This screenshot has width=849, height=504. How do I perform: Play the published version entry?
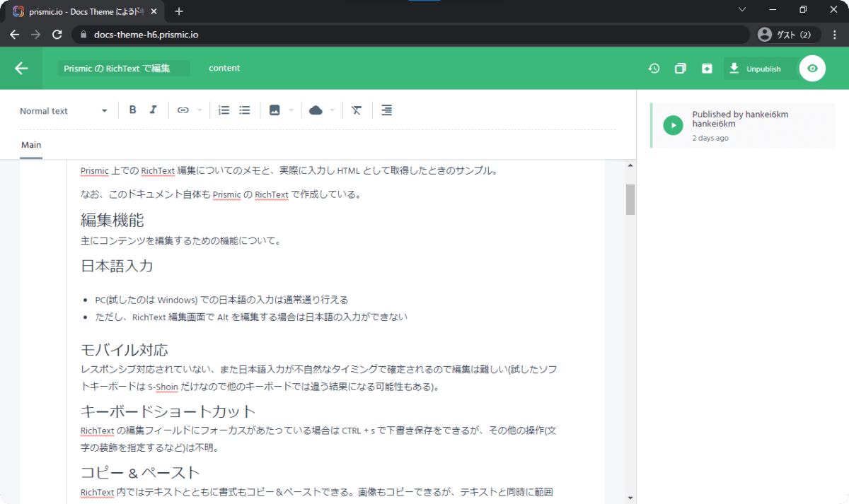[x=673, y=125]
